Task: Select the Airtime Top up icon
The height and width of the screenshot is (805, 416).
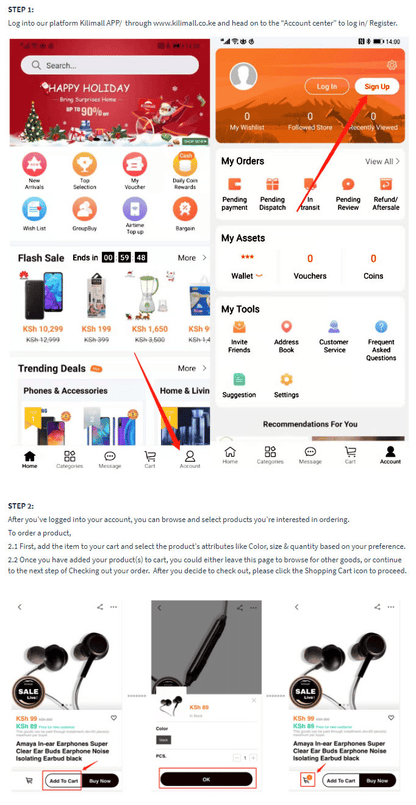Action: point(135,209)
